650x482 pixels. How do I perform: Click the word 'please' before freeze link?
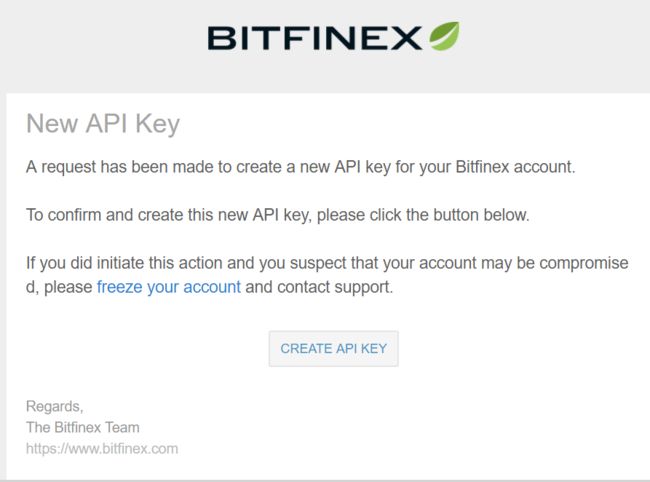68,287
